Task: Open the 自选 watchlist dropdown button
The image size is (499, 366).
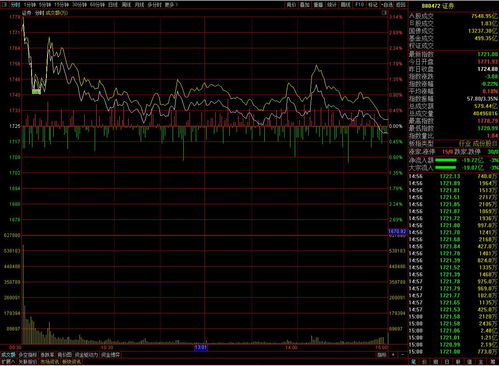Action: click(x=387, y=5)
